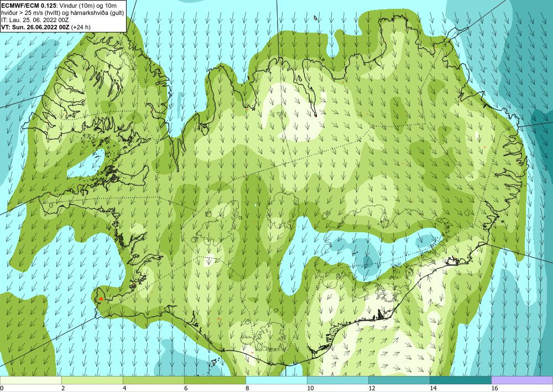Viewport: 553px width, 392px height.
Task: Click the "10" legend scale label
Action: [x=310, y=389]
